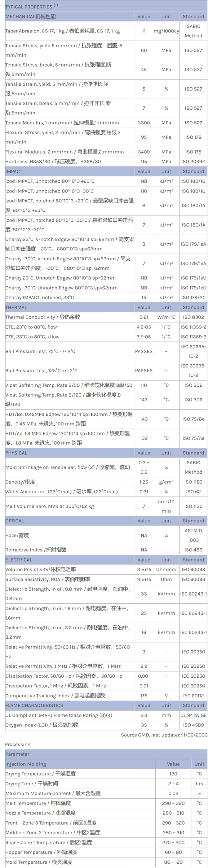This screenshot has height=868, width=217.
Task: Click the Charpy IMPACT, notched, 23°C row label
Action: 40,297
